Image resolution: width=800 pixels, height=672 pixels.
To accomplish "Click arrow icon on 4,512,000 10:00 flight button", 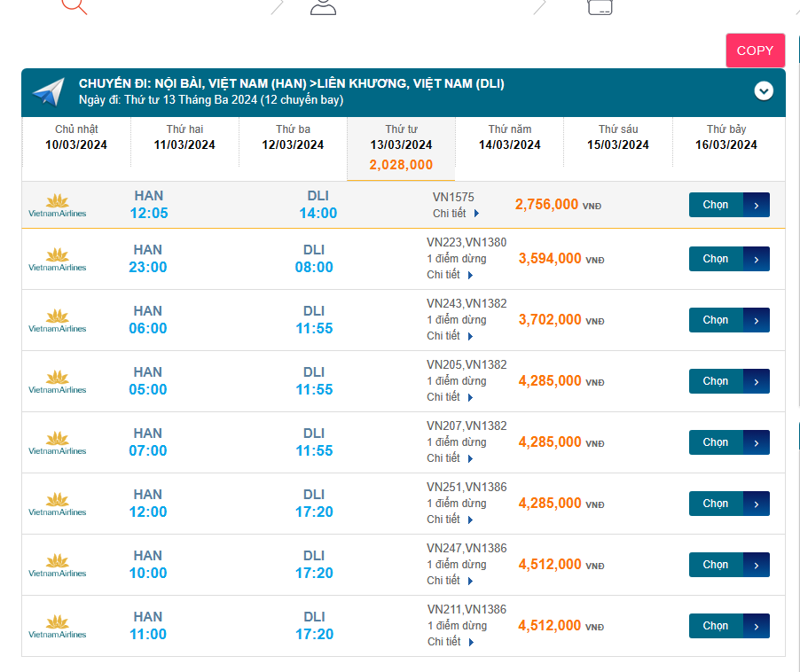I will 756,565.
